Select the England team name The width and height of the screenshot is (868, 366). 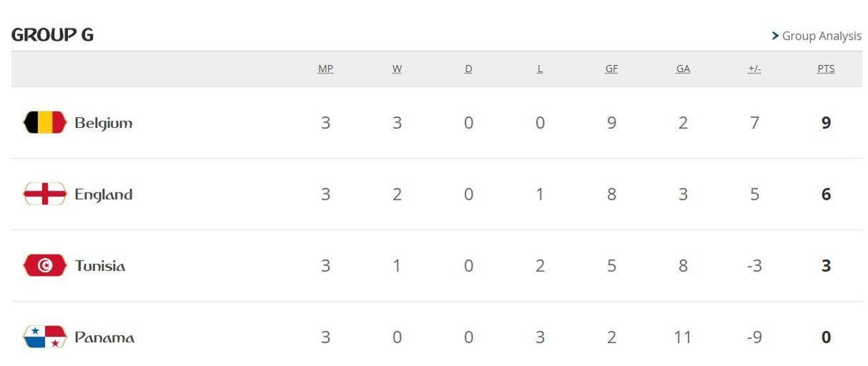(x=104, y=195)
